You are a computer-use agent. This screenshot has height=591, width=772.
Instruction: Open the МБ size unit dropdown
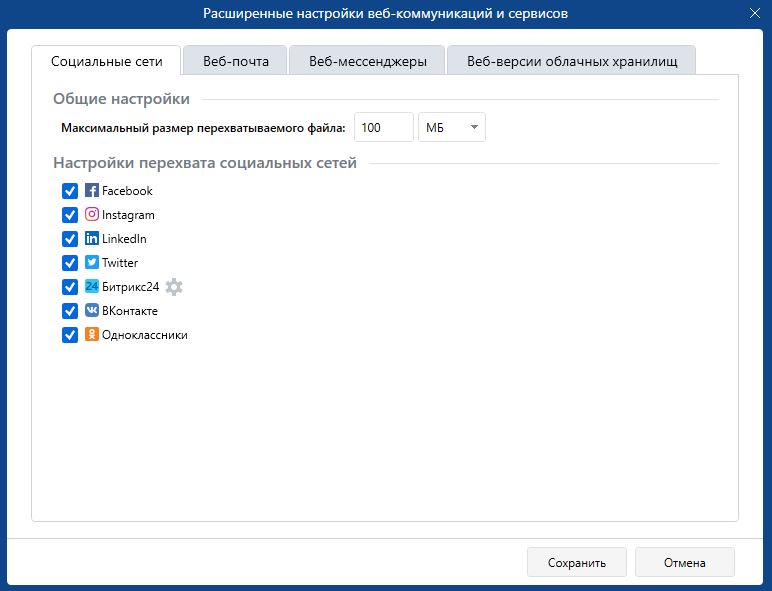(452, 127)
